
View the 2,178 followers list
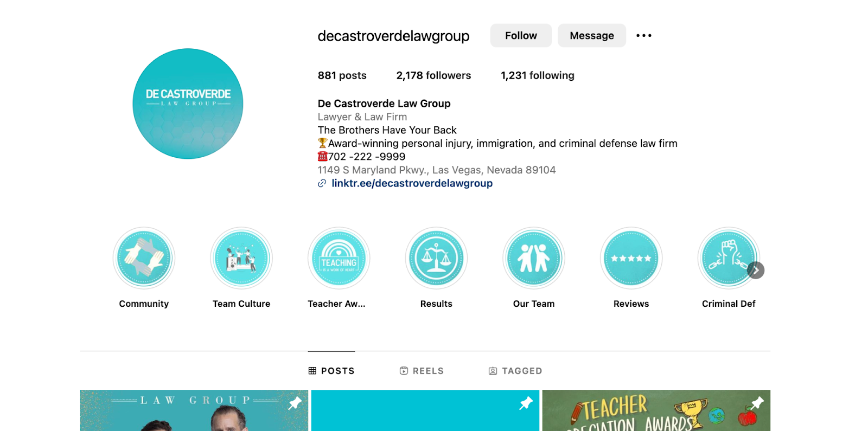coord(433,75)
